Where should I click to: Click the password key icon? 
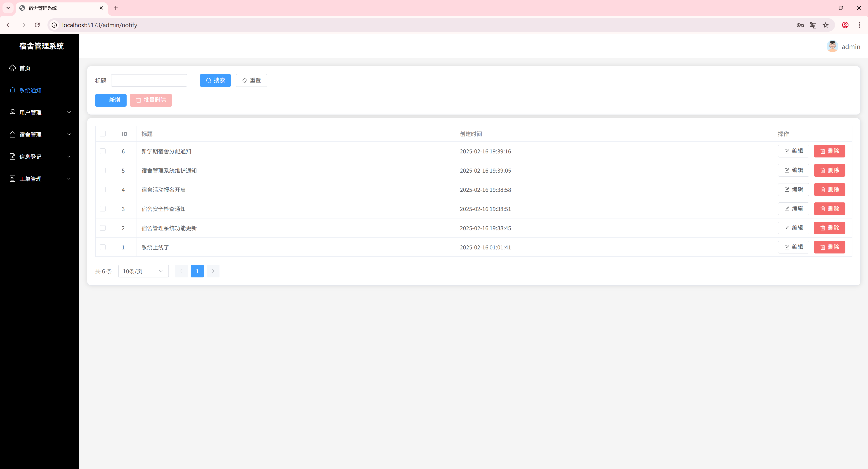[x=800, y=25]
